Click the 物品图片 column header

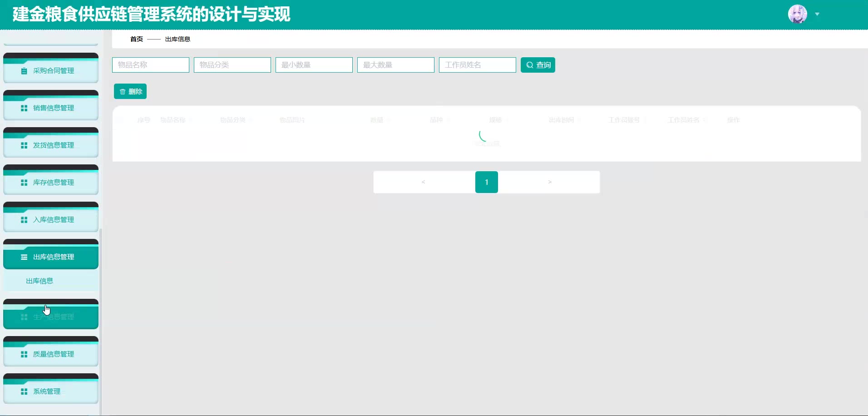coord(292,120)
